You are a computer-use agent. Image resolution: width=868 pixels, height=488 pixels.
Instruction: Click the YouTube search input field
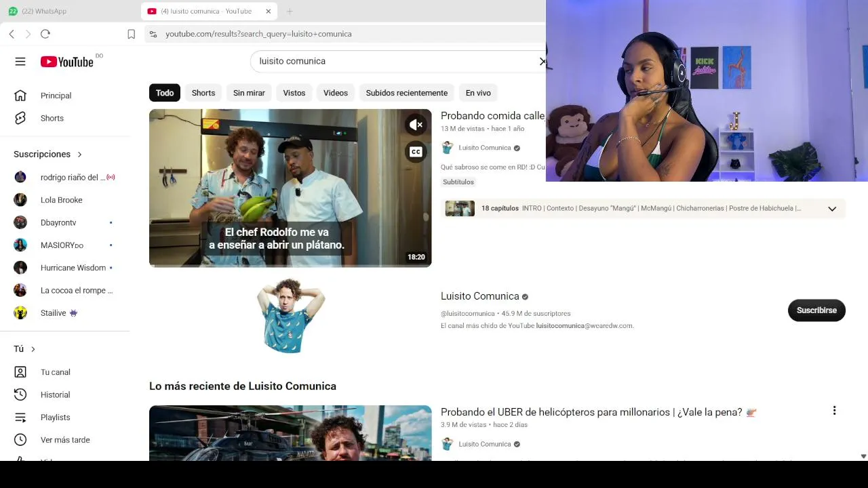[x=397, y=61]
